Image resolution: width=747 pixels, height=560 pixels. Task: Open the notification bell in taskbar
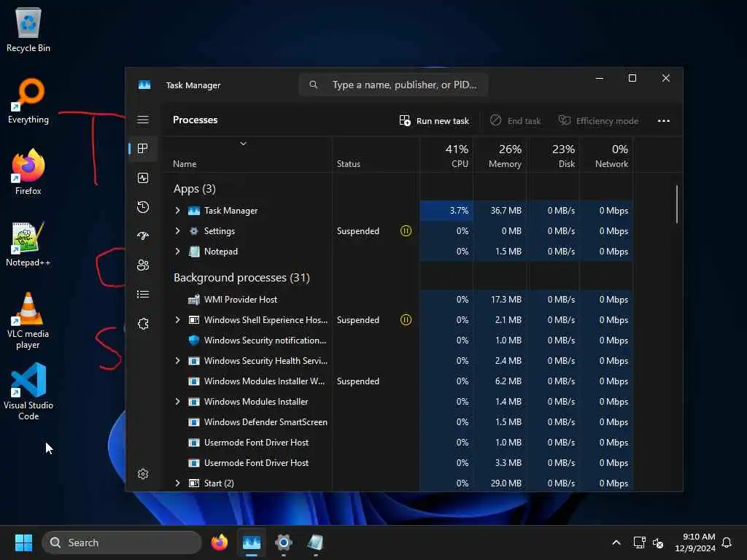click(x=727, y=542)
